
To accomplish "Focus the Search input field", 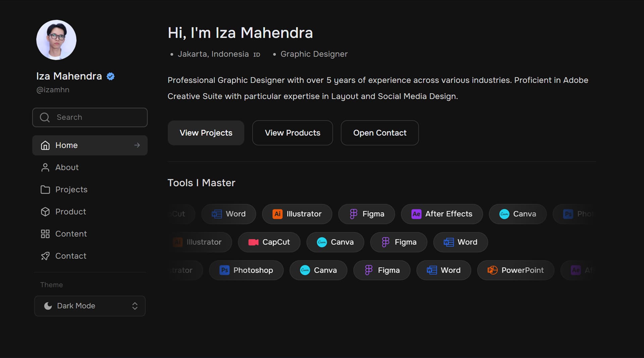I will 90,117.
